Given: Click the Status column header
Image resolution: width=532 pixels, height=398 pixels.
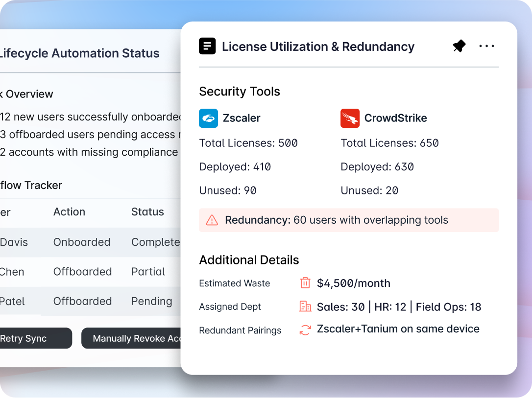Looking at the screenshot, I should click(x=147, y=212).
